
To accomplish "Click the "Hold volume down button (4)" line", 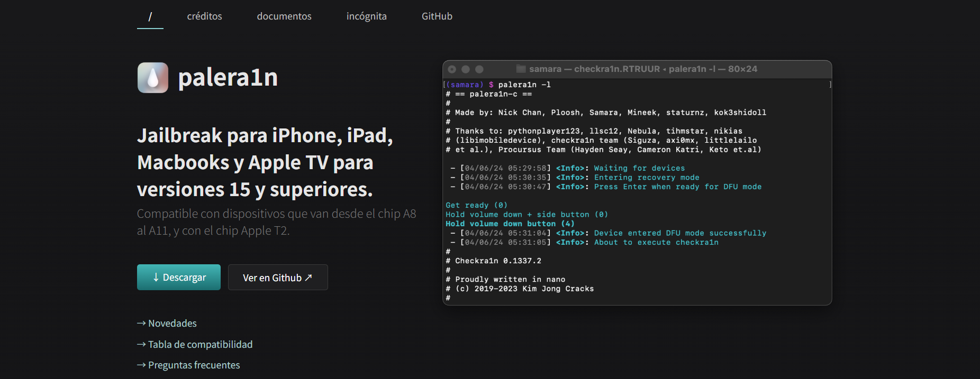I will point(510,224).
